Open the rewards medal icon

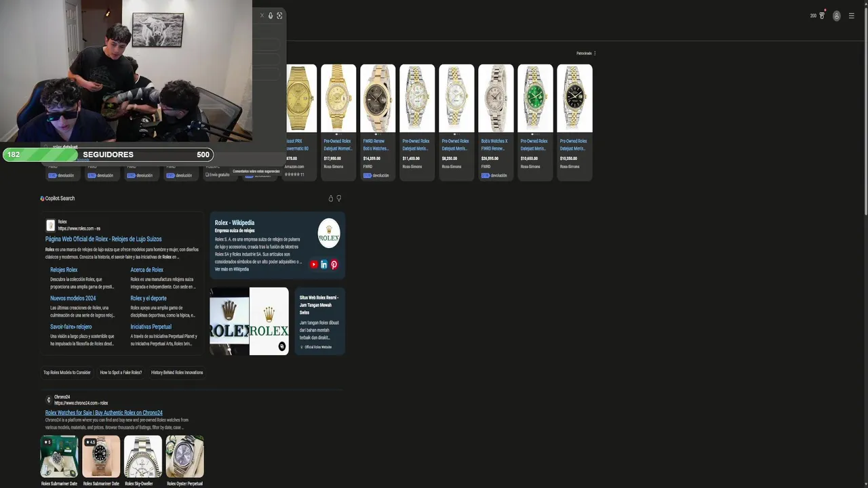click(x=822, y=16)
